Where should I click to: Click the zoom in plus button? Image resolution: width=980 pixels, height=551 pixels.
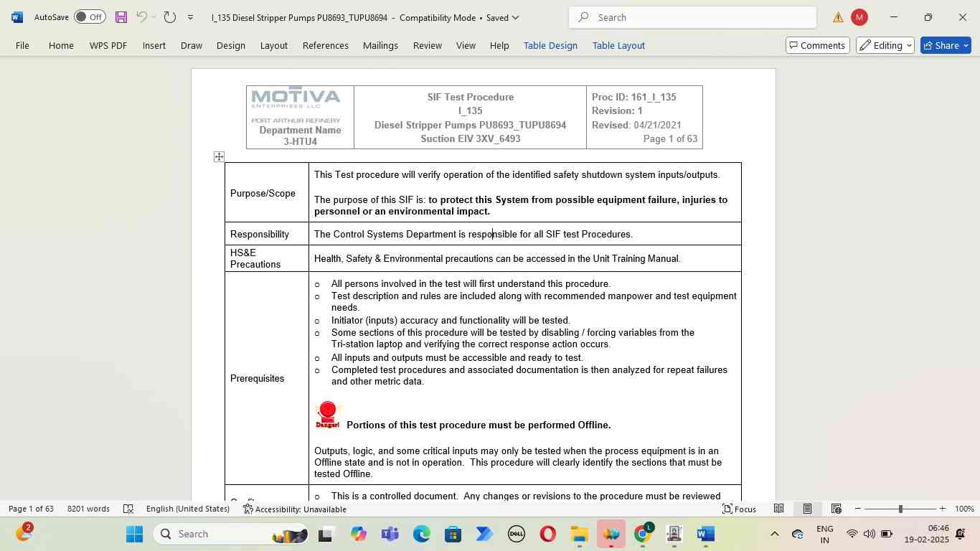pyautogui.click(x=942, y=509)
